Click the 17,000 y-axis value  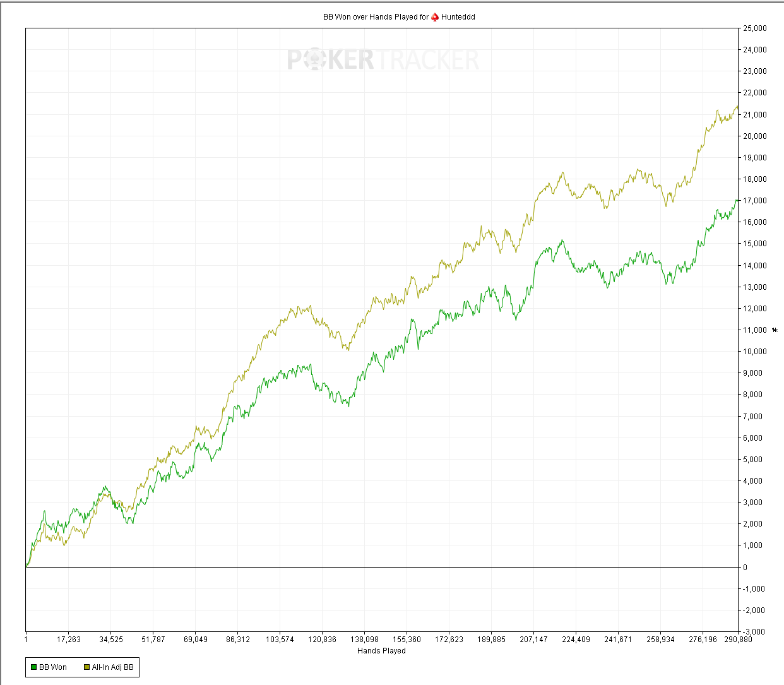click(x=756, y=201)
